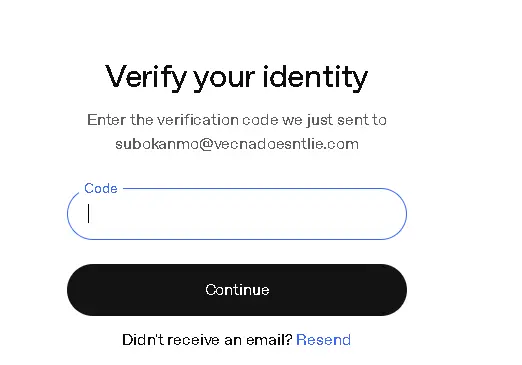Click the subokanmo@vecnadoesntlie.com email address text
The height and width of the screenshot is (365, 522).
237,144
